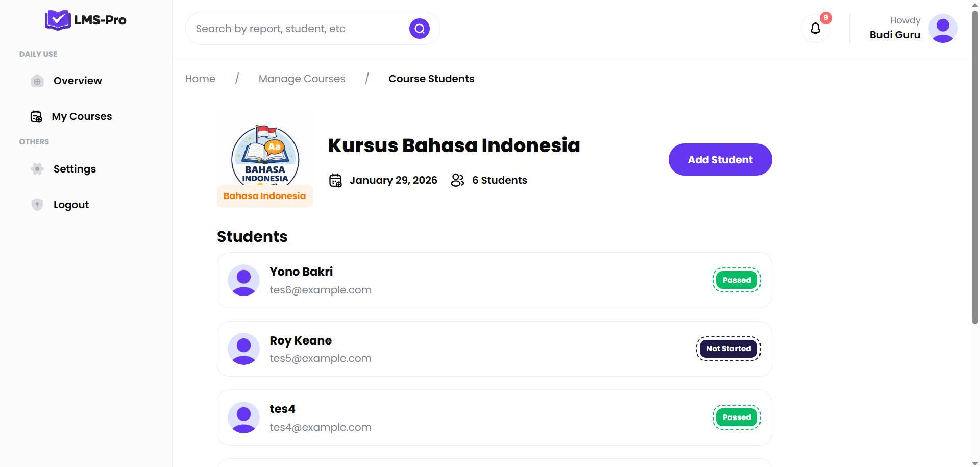Click the Logout shield icon
Image resolution: width=980 pixels, height=467 pixels.
37,205
